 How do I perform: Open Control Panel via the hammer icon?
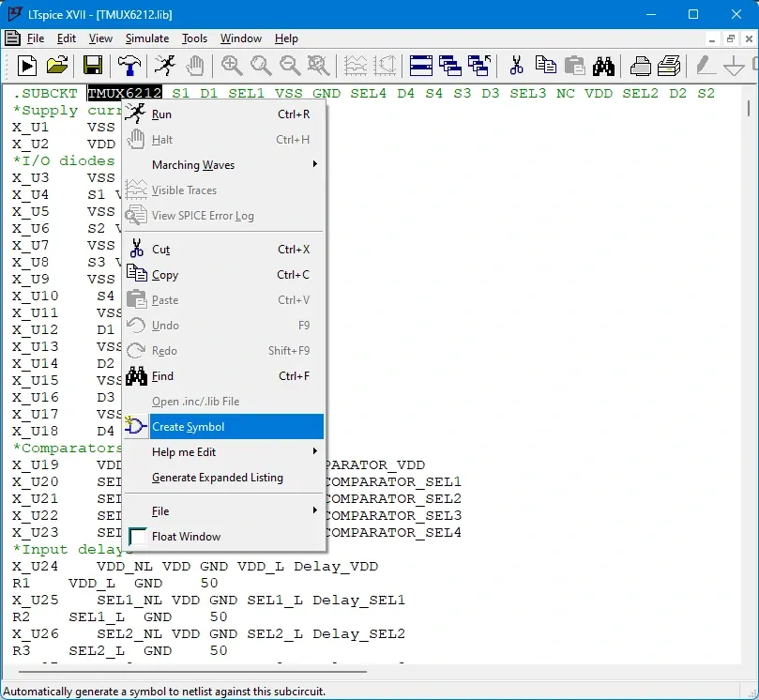point(129,66)
